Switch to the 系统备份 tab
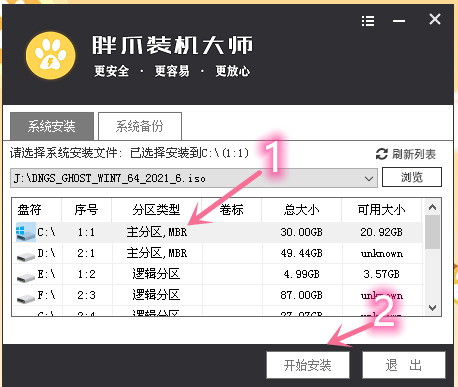Image resolution: width=458 pixels, height=387 pixels. pos(140,126)
